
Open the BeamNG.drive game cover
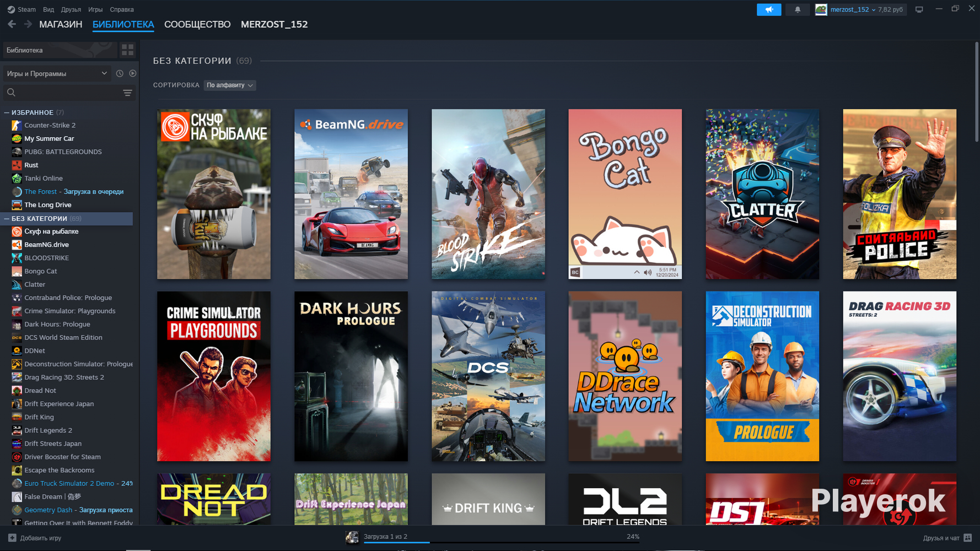351,194
